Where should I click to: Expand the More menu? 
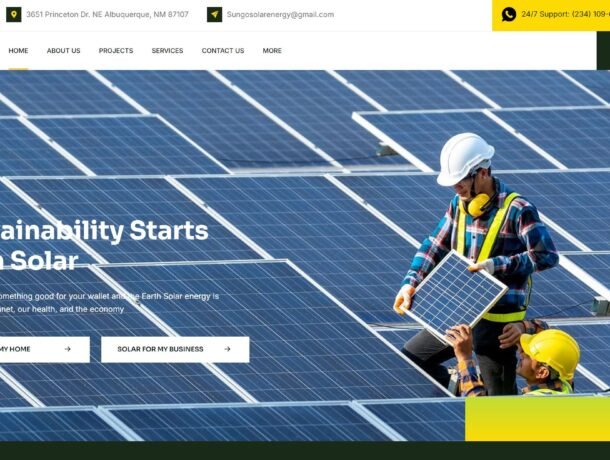point(272,51)
